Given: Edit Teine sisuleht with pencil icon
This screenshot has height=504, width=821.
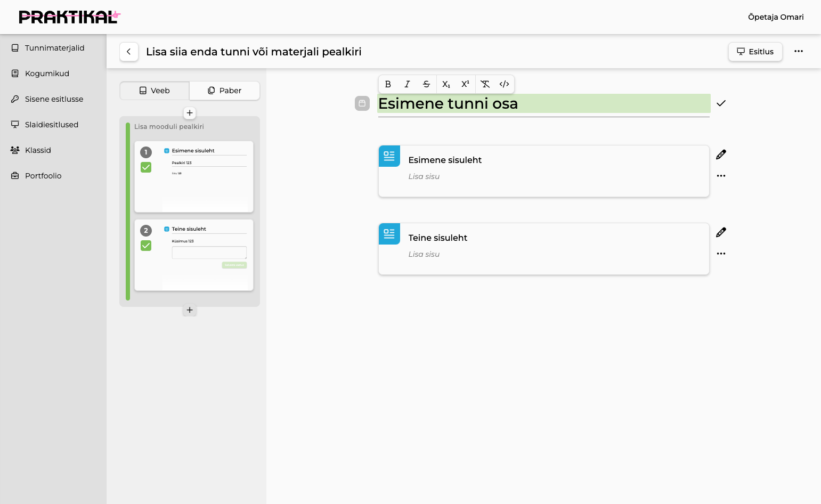Looking at the screenshot, I should click(721, 232).
